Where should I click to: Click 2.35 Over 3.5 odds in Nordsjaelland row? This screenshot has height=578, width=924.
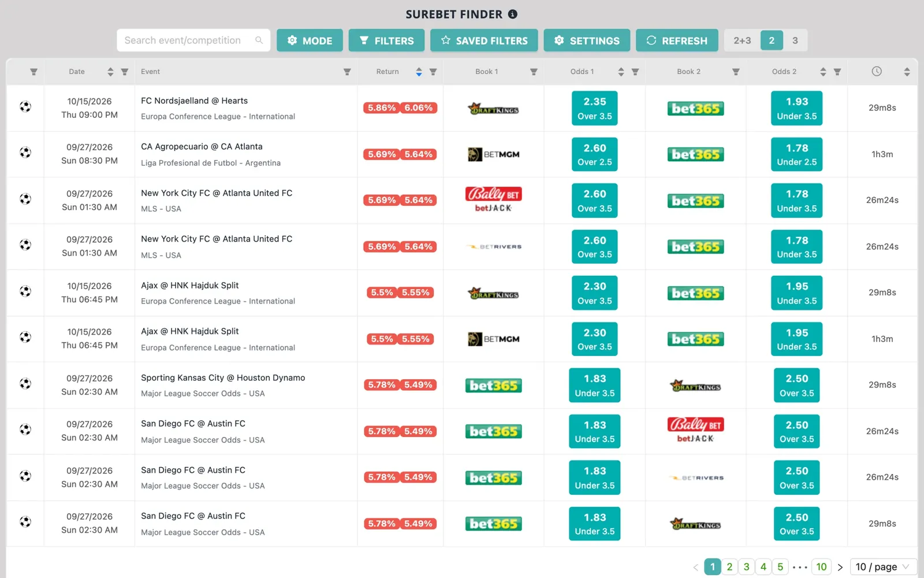[595, 108]
